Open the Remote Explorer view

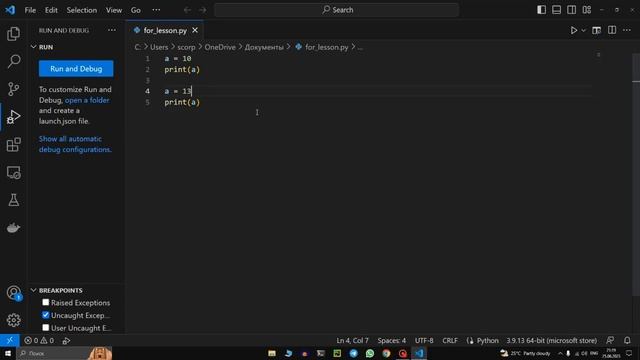(13, 172)
